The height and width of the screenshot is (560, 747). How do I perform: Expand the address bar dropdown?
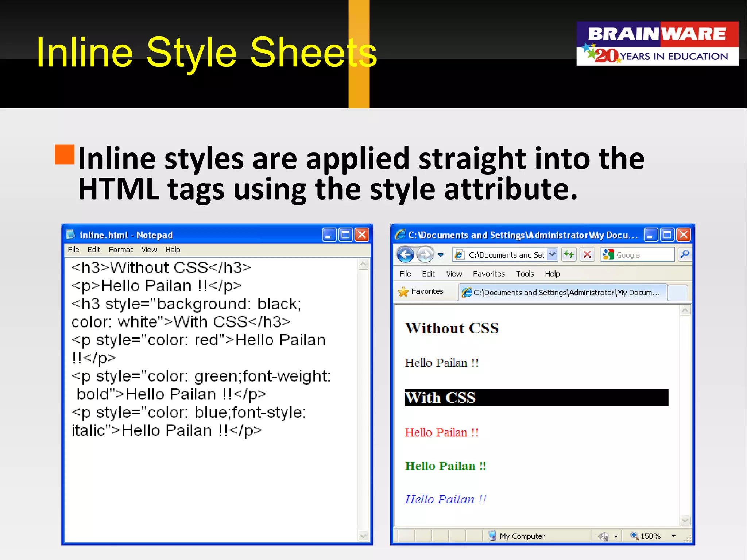click(x=552, y=254)
